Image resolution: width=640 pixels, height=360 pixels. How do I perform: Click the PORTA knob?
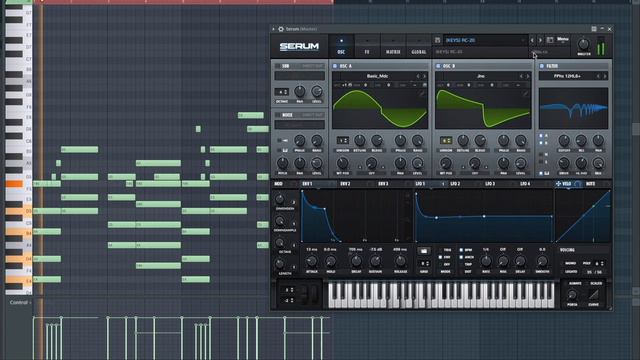coord(572,296)
